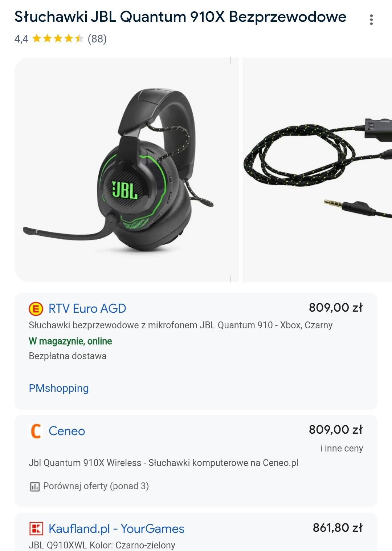Viewport: 392px width, 551px height.
Task: Click the 'i inne ceny' text
Action: coord(342,448)
